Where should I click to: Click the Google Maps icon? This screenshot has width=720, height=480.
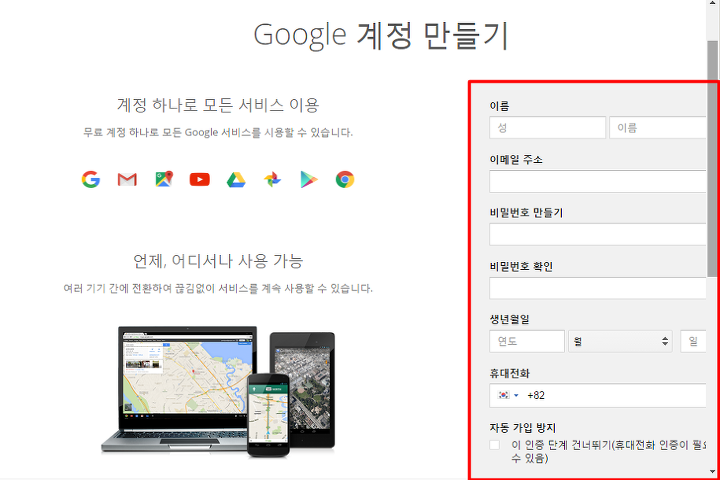click(164, 179)
